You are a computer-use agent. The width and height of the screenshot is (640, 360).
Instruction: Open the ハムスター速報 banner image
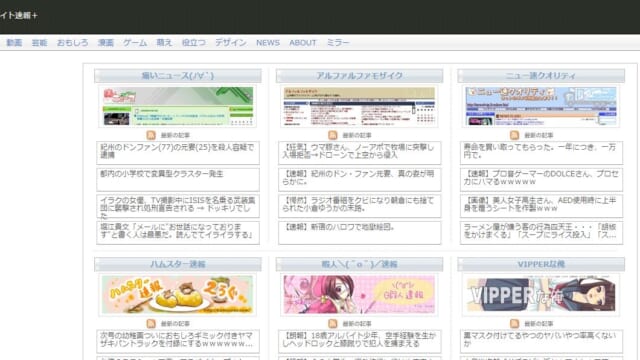pyautogui.click(x=178, y=295)
